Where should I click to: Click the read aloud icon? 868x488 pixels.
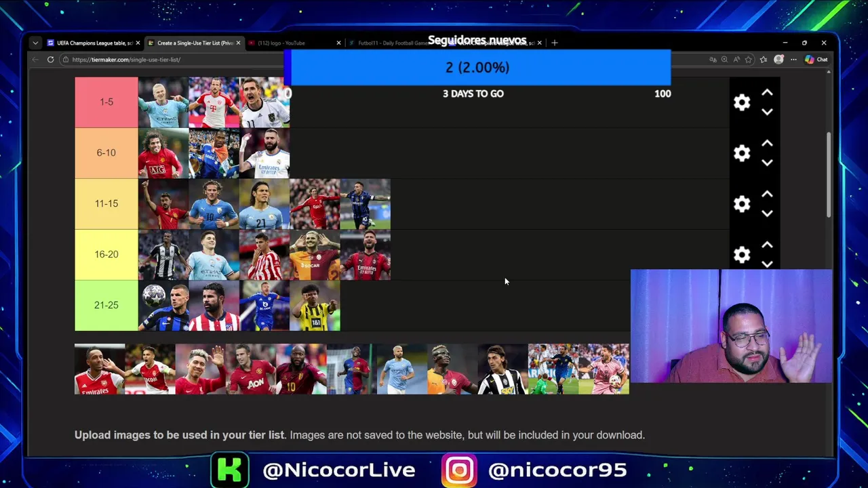point(736,60)
